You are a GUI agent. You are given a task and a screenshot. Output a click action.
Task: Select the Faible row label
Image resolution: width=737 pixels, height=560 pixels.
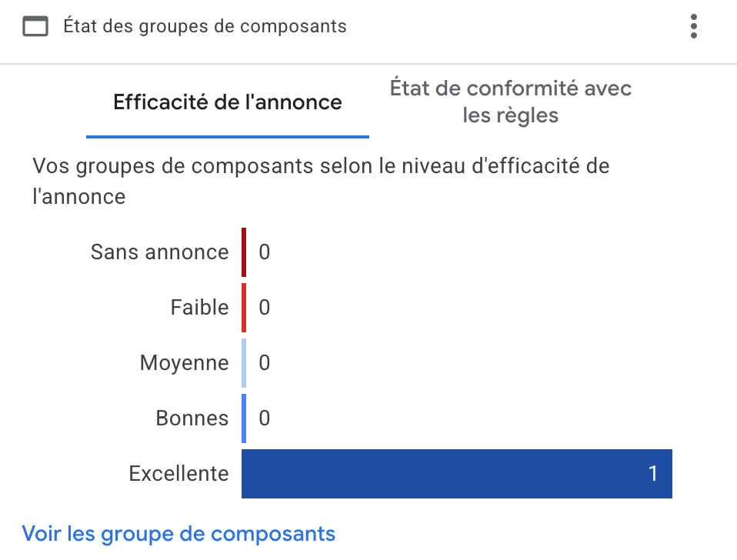tap(199, 308)
